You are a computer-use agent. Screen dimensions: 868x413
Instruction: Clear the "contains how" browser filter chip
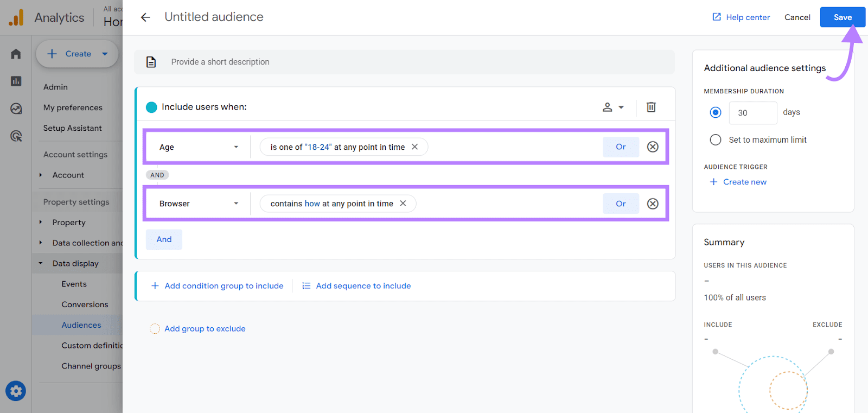click(x=403, y=204)
